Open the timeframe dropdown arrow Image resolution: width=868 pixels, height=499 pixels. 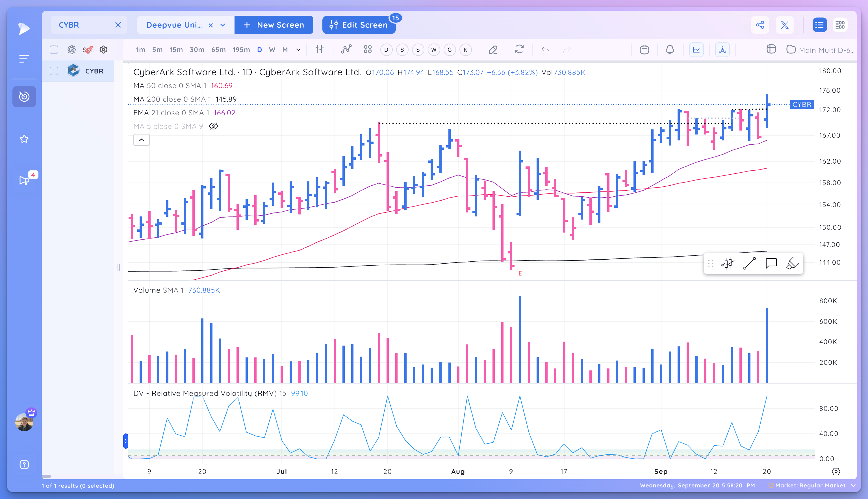tap(298, 50)
